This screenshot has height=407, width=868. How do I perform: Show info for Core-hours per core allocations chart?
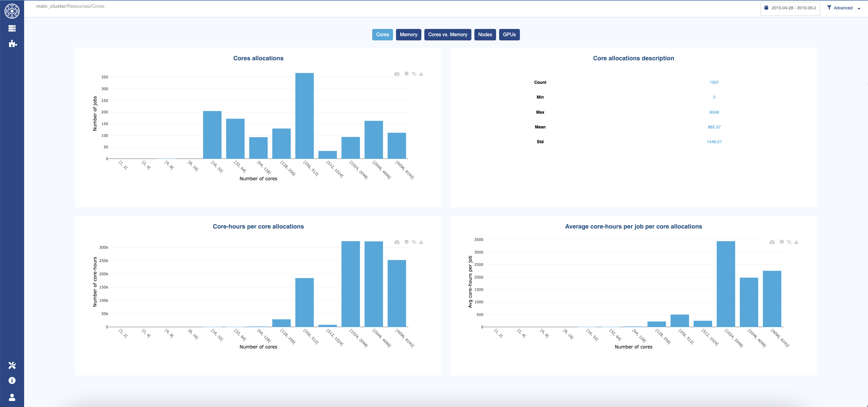tap(406, 242)
